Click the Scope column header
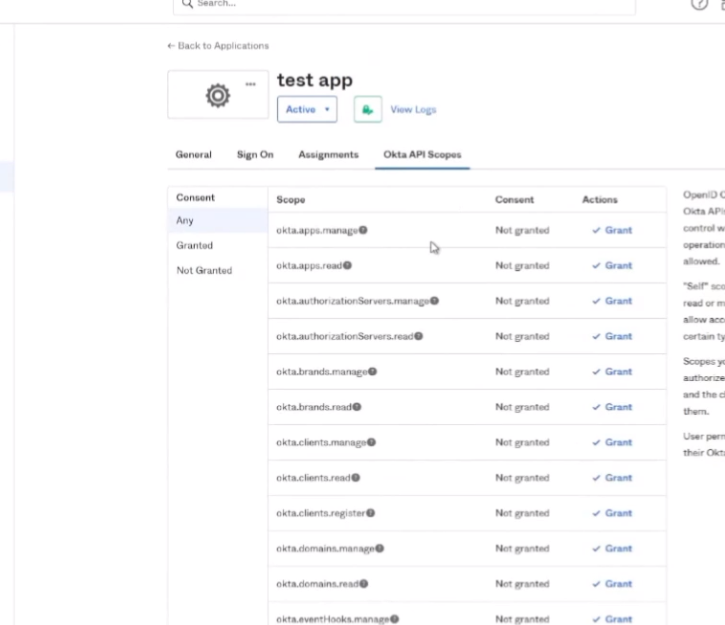This screenshot has width=725, height=625. [x=291, y=200]
